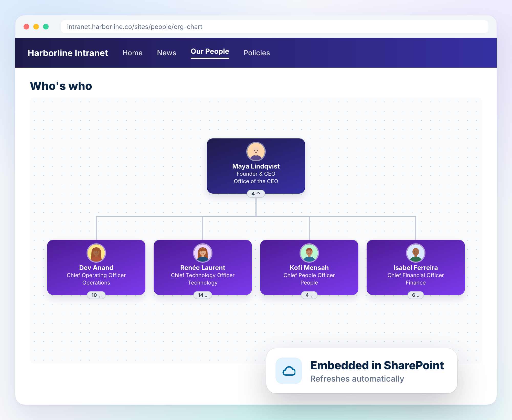Click the name Maya Lindqvist
Image resolution: width=512 pixels, height=420 pixels.
(256, 166)
